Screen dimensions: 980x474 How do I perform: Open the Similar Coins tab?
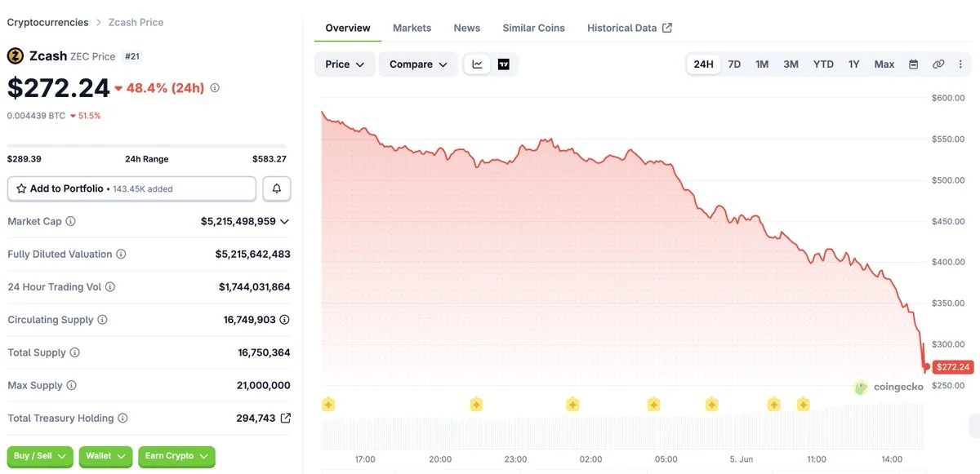point(533,28)
